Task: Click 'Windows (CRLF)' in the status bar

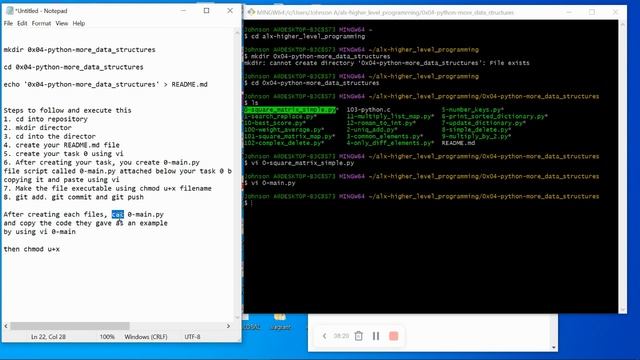Action: pos(146,337)
